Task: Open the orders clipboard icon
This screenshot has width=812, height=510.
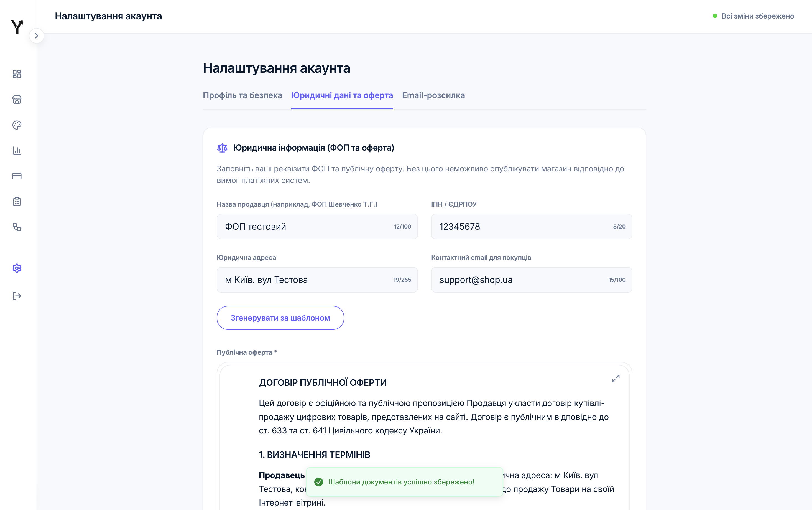Action: click(17, 202)
